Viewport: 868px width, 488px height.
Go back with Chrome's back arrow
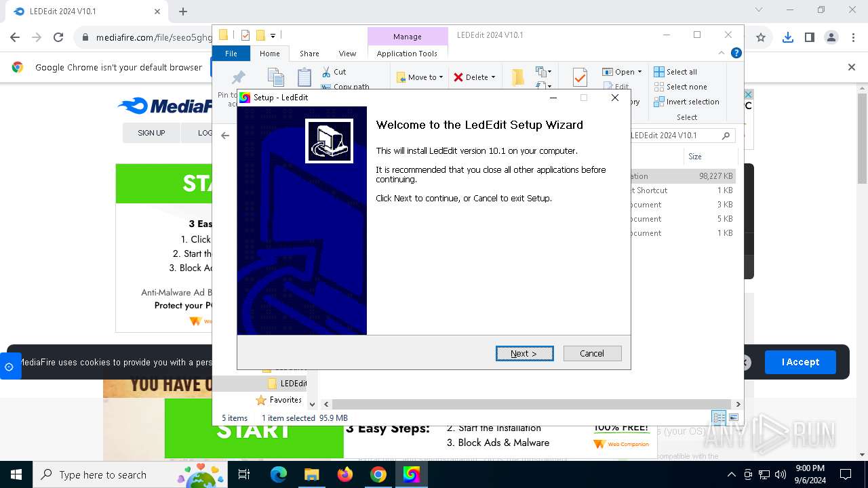coord(15,38)
